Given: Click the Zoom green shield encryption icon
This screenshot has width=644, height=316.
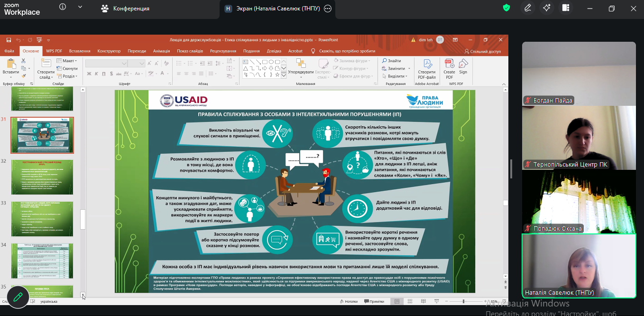Looking at the screenshot, I should [x=506, y=8].
